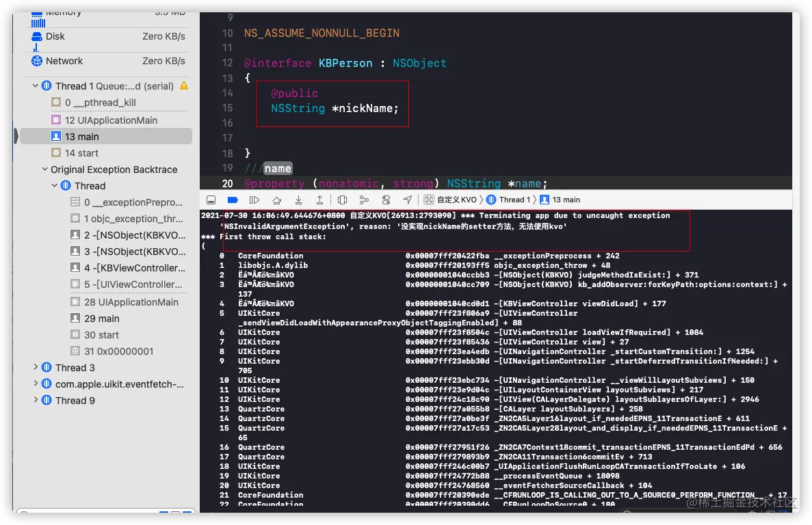Select frame 3 -[NSObject(KBKVO...

click(129, 252)
